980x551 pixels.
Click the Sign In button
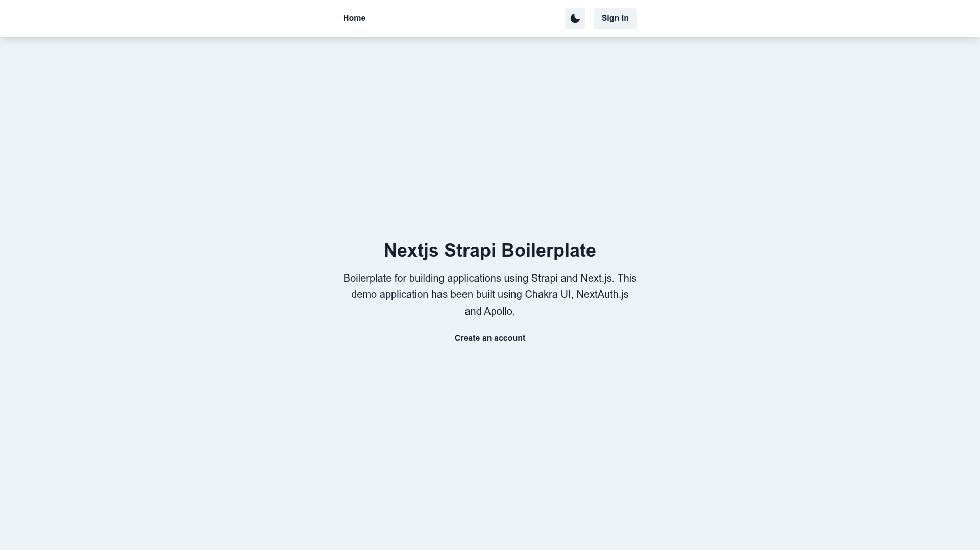[x=615, y=18]
